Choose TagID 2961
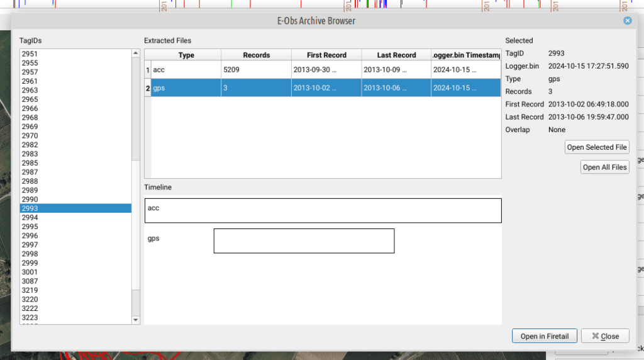 pyautogui.click(x=75, y=81)
